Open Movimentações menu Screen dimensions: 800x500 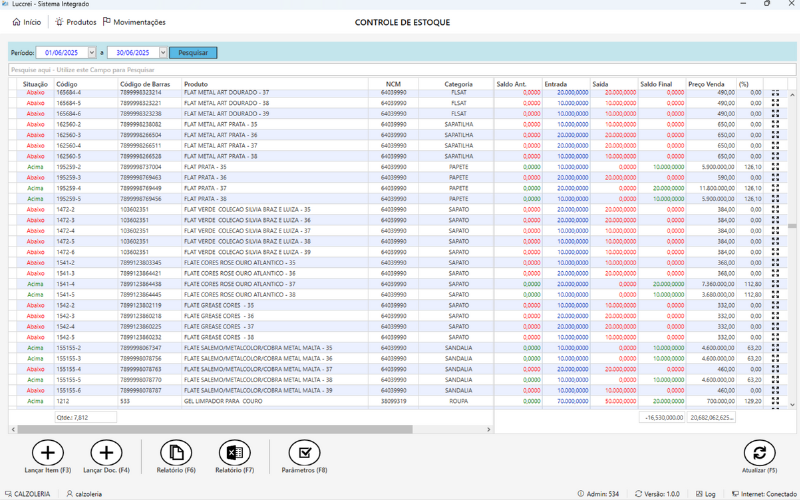tap(134, 22)
